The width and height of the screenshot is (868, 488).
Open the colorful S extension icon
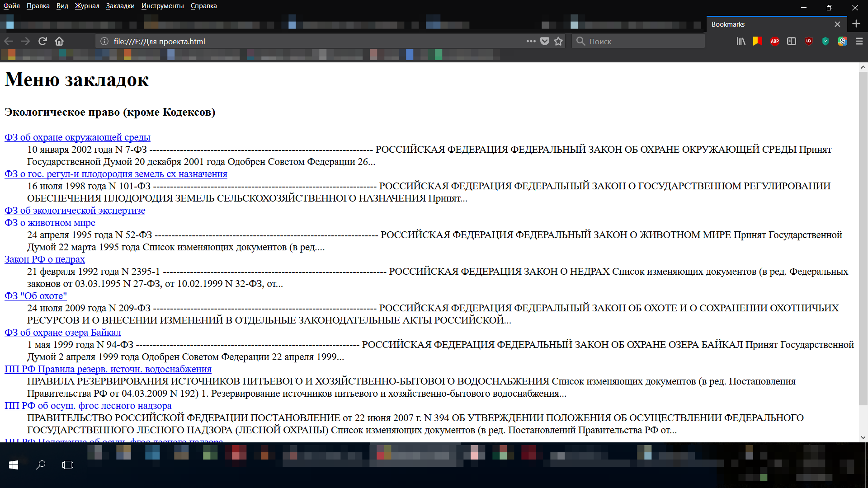(x=843, y=41)
